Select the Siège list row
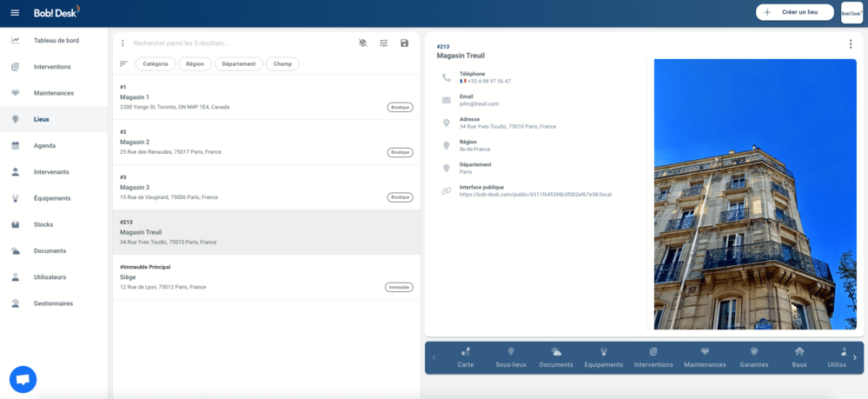This screenshot has height=399, width=868. [266, 277]
